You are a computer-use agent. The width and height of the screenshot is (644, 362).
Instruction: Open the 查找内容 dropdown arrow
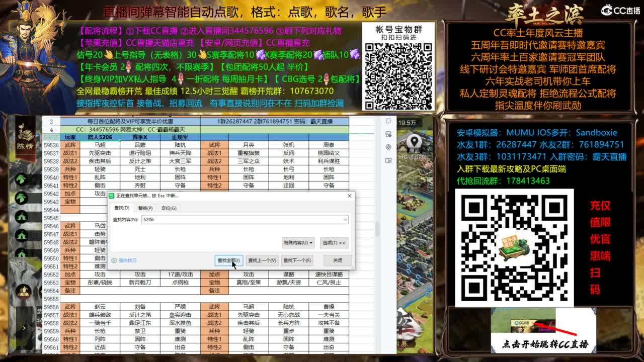point(345,219)
